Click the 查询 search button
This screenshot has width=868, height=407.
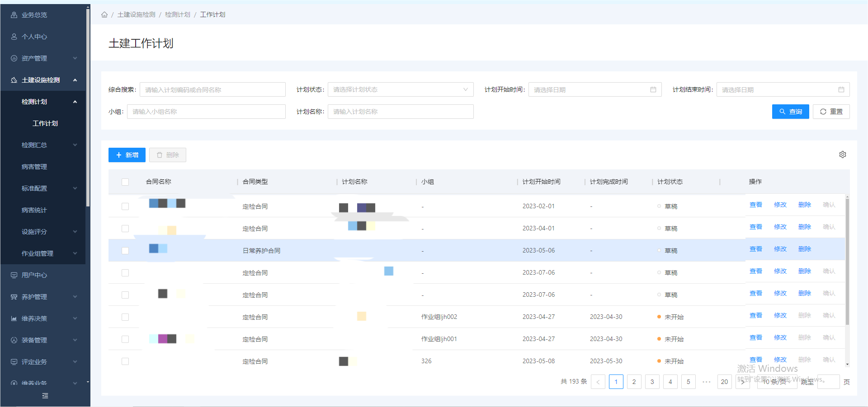pos(790,112)
